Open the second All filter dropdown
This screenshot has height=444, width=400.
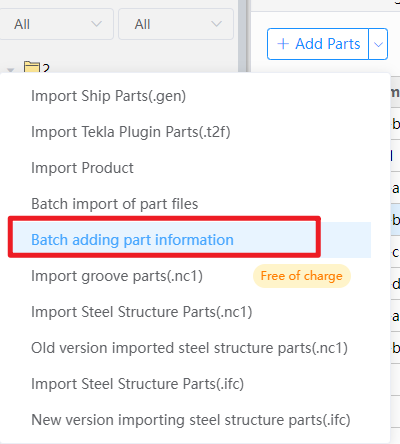click(176, 24)
